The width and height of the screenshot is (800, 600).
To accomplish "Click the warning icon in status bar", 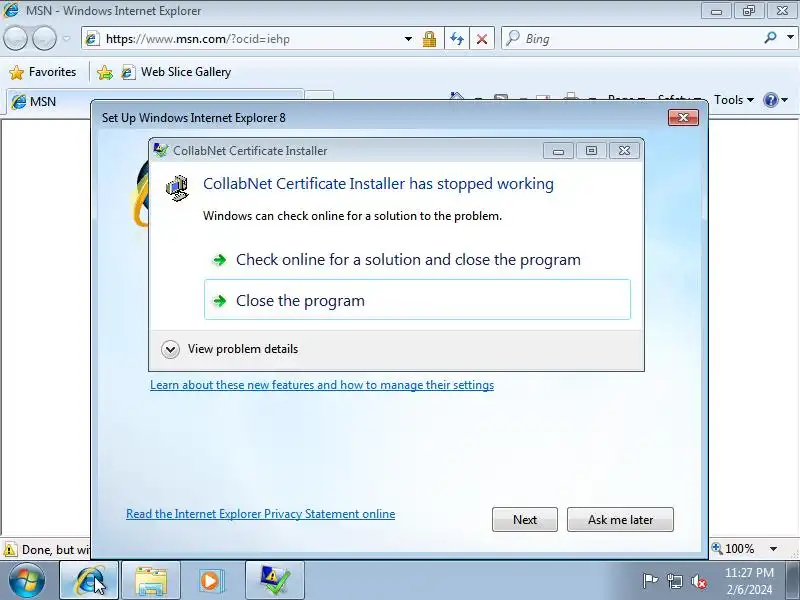I will (10, 549).
